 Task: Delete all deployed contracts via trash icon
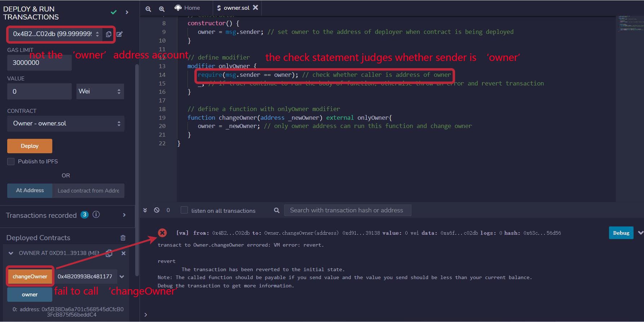(x=123, y=238)
